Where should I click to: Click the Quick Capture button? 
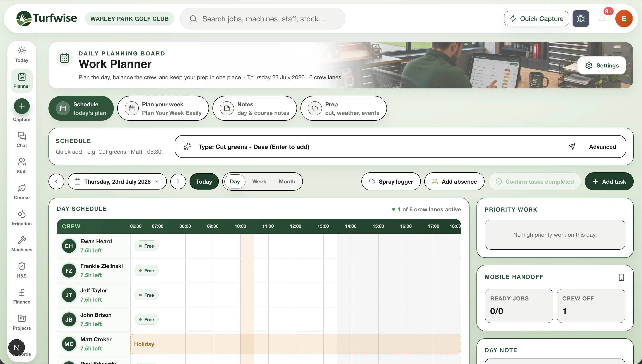536,19
